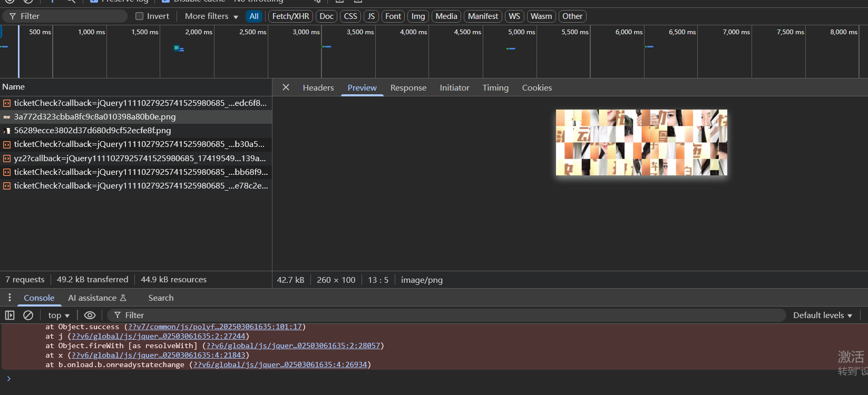This screenshot has height=395, width=868.
Task: Toggle the Fetch/XHR request type filter
Action: (x=290, y=16)
